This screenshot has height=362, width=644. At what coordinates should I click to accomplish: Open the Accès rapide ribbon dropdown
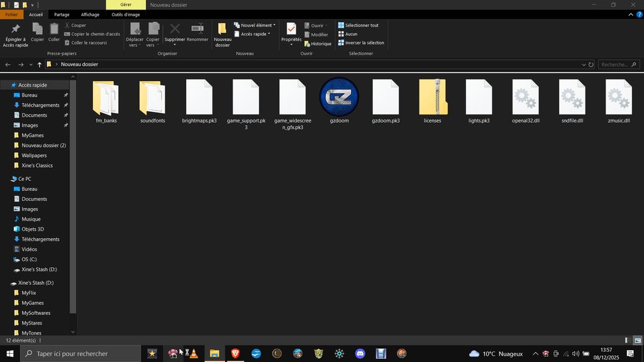254,34
